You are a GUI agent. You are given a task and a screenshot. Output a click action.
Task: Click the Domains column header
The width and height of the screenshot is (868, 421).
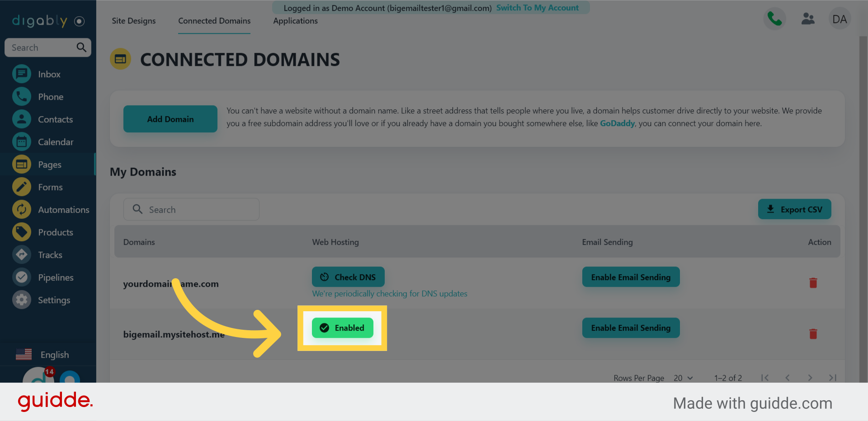(139, 242)
